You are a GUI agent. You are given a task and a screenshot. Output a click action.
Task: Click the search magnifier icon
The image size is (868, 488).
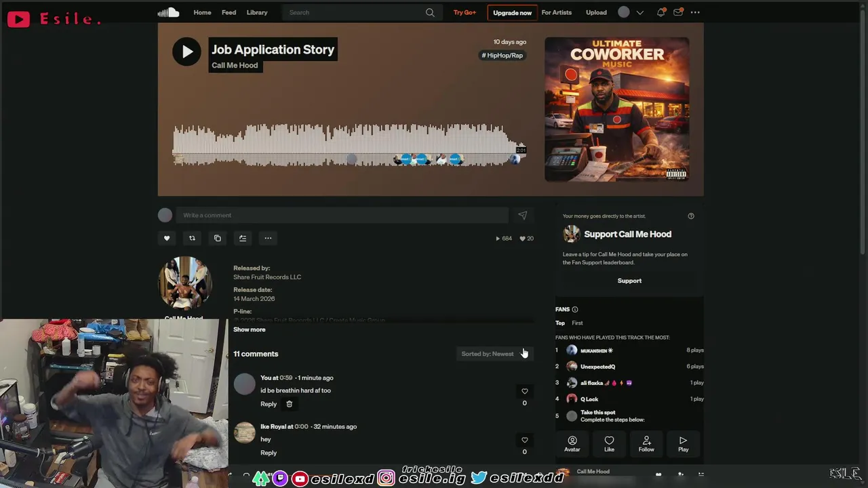(x=430, y=12)
